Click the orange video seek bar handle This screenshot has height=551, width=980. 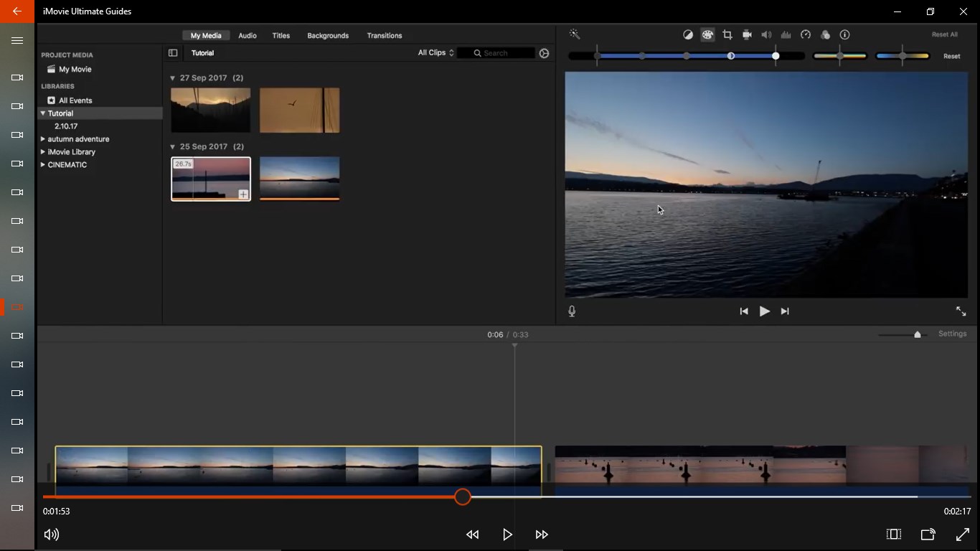point(463,496)
